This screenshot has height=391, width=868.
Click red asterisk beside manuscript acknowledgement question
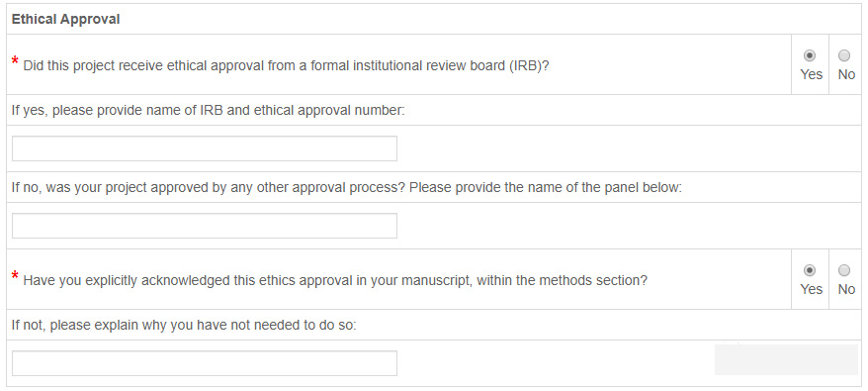click(16, 275)
